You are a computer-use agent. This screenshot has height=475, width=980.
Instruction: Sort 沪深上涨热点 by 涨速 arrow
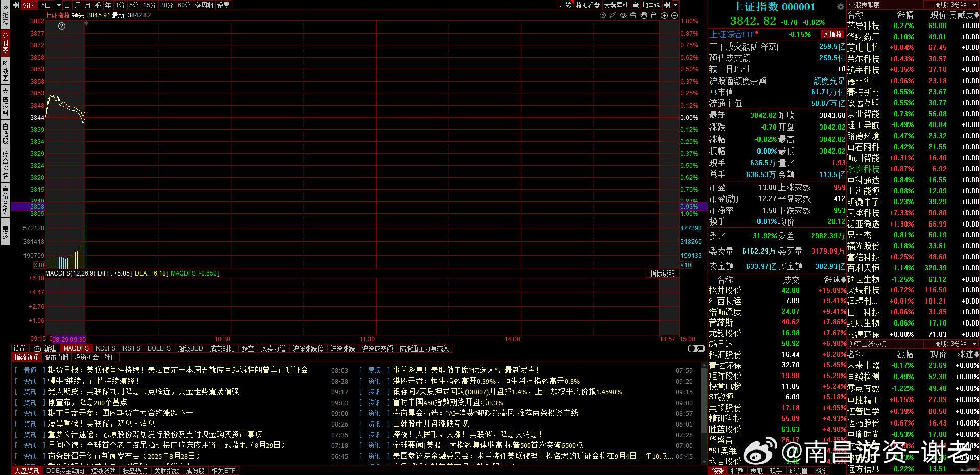[x=977, y=354]
